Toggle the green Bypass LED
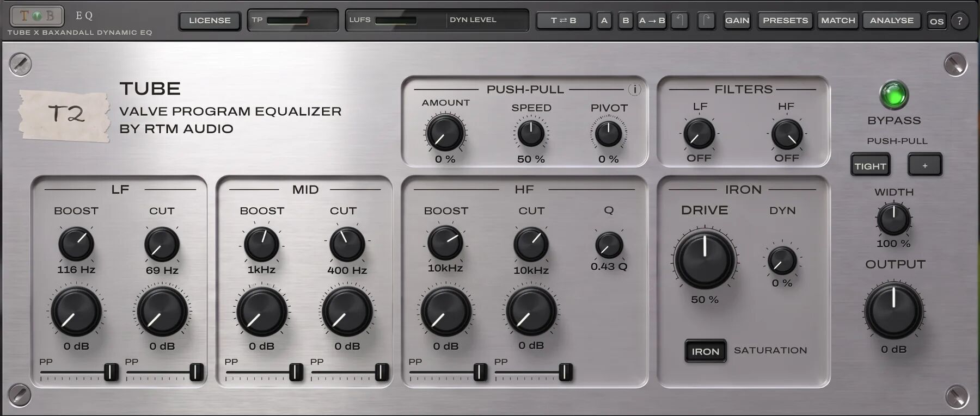 point(894,95)
